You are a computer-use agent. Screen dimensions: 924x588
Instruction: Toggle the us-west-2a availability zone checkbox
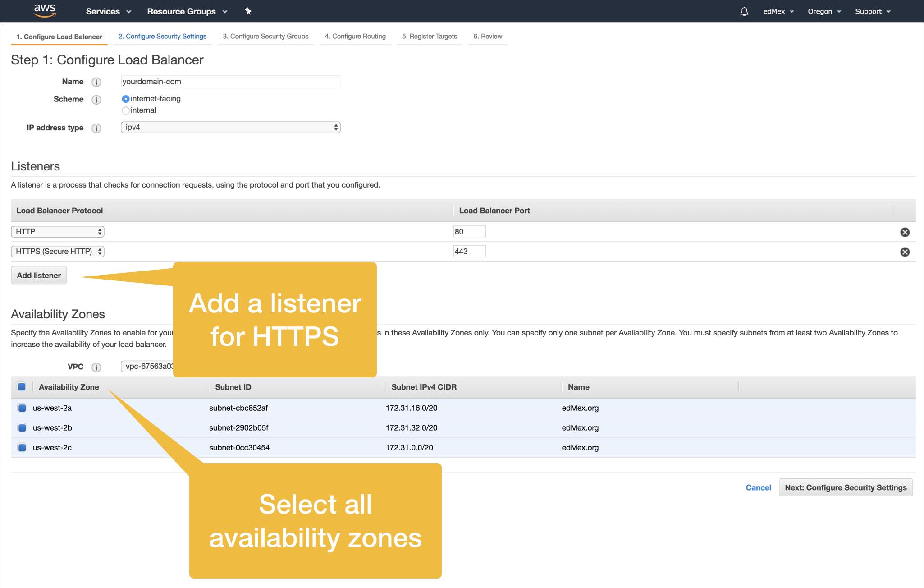[x=21, y=407]
